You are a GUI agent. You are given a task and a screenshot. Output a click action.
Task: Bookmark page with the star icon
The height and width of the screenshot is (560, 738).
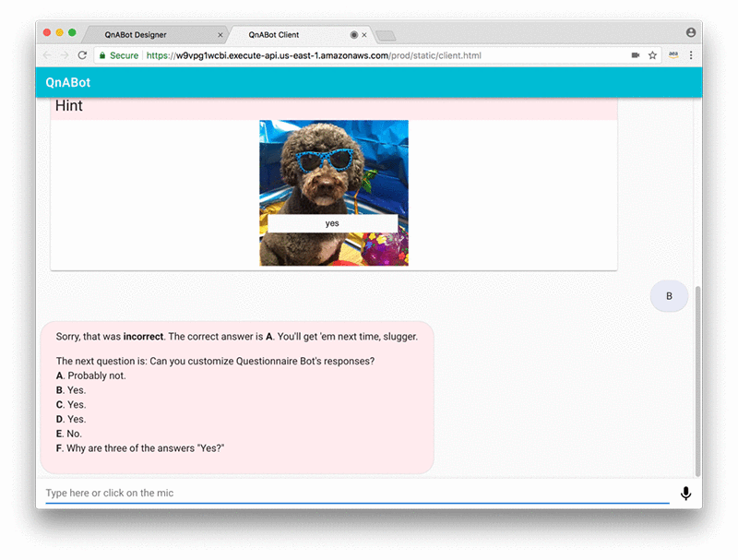point(652,55)
